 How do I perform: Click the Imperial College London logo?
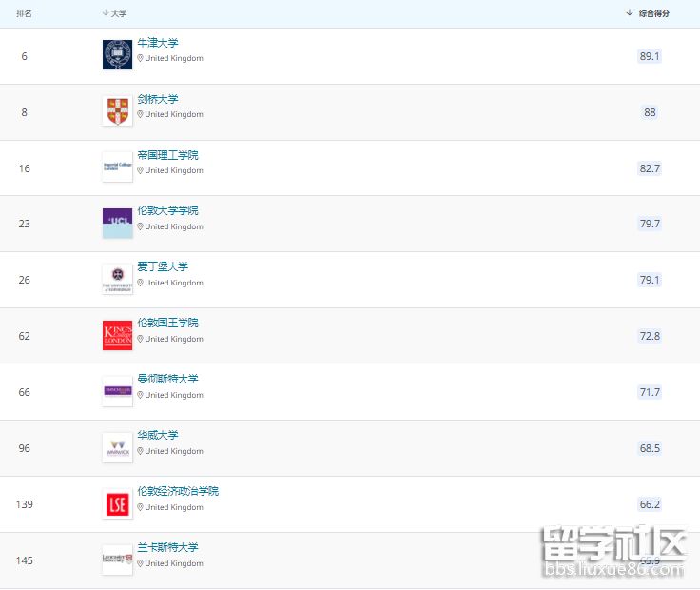click(117, 167)
